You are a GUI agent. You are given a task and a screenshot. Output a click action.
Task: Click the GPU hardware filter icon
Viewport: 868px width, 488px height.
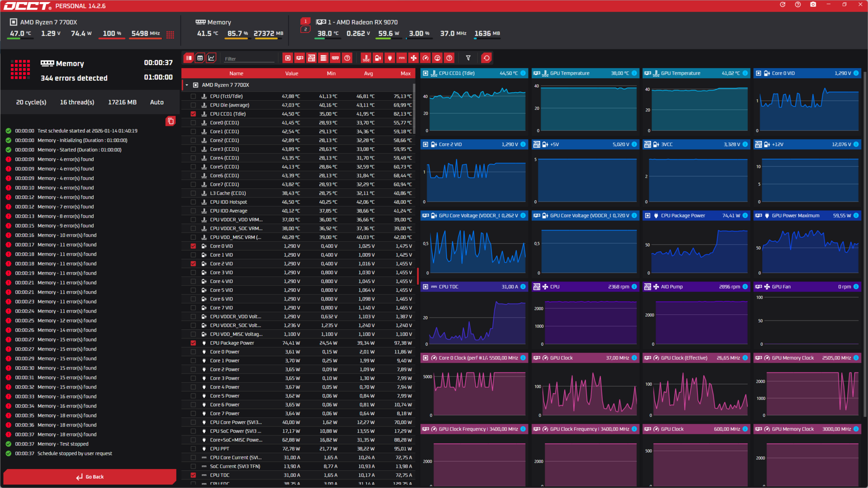300,58
